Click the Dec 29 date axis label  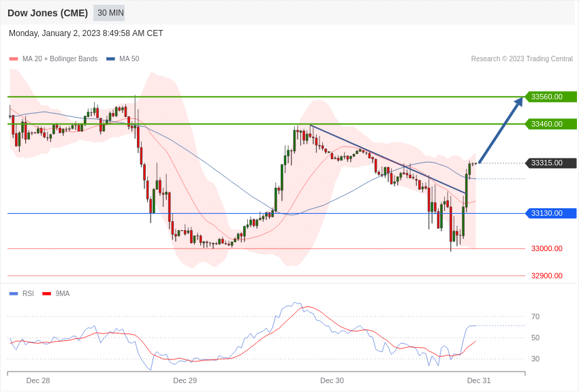coord(185,380)
